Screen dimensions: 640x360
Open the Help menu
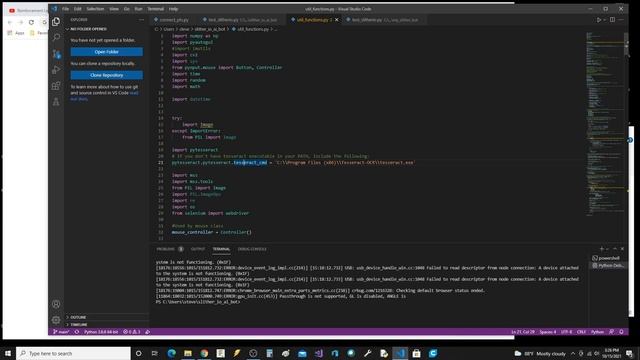pos(173,9)
